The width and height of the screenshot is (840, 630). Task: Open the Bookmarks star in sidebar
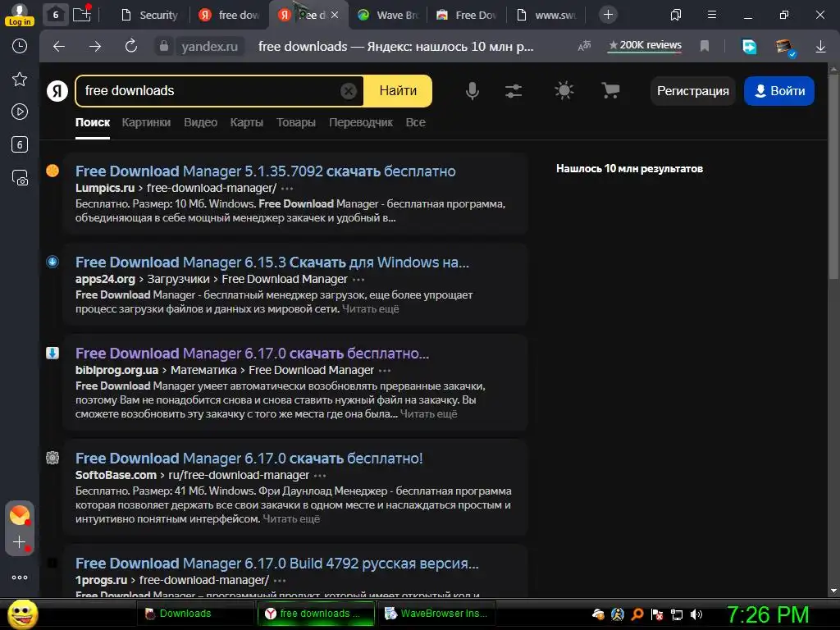(20, 80)
